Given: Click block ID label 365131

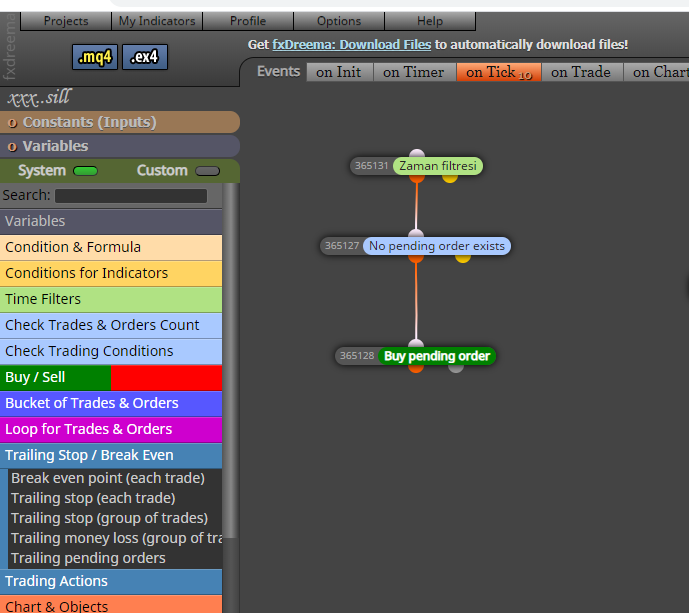Looking at the screenshot, I should point(371,166).
